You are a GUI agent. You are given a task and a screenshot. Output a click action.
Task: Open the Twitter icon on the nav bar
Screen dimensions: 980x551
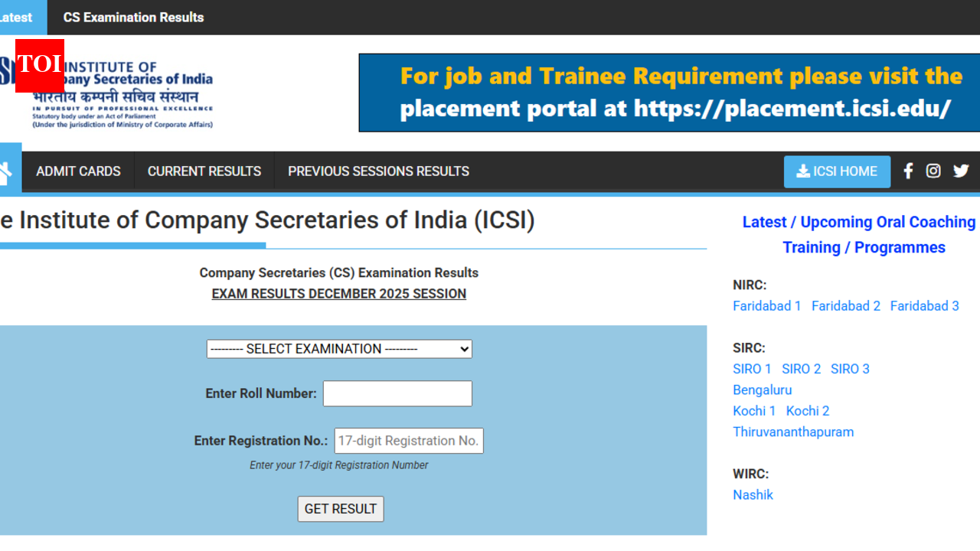961,171
